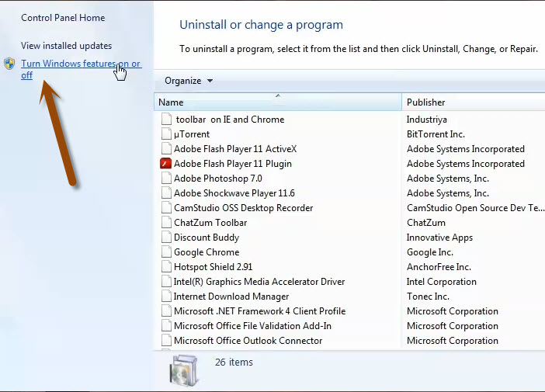Sort the list by the Publisher column
545x392 pixels.
point(474,102)
